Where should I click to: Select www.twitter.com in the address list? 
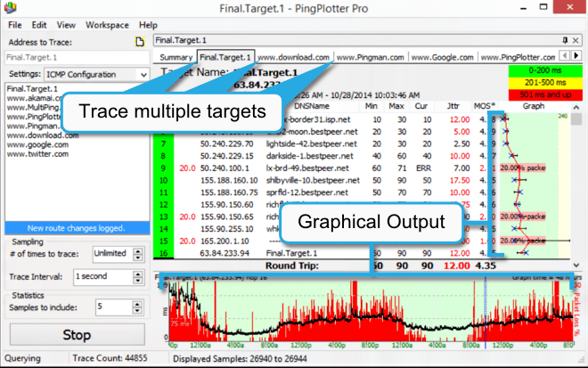click(37, 154)
